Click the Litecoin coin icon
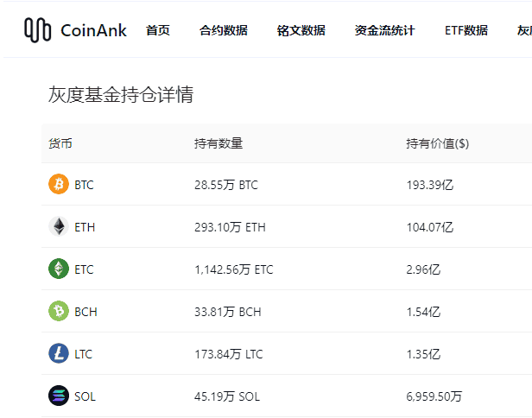Viewport: 532px width, 418px height. click(x=59, y=354)
